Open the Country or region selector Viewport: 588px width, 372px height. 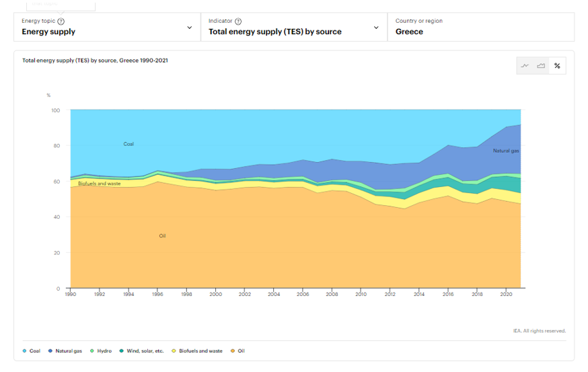(480, 27)
